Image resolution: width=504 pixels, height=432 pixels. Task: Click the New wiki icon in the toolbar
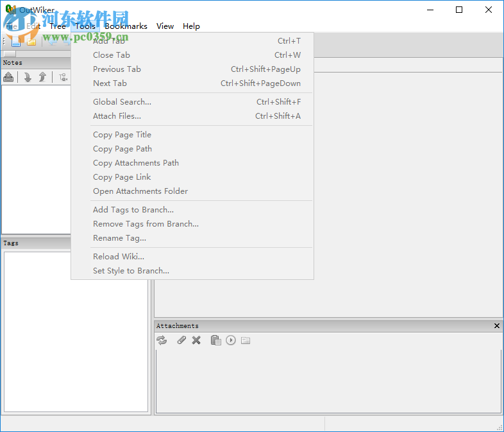16,42
